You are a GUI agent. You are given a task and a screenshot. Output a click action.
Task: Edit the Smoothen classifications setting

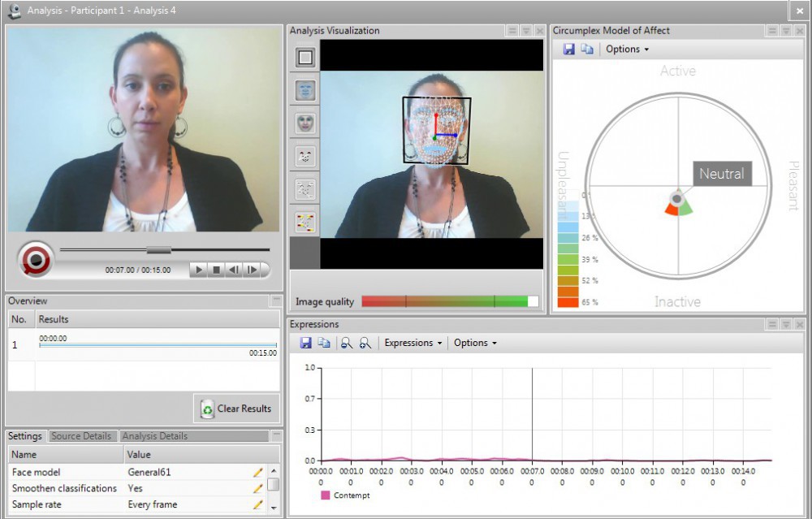(x=257, y=488)
